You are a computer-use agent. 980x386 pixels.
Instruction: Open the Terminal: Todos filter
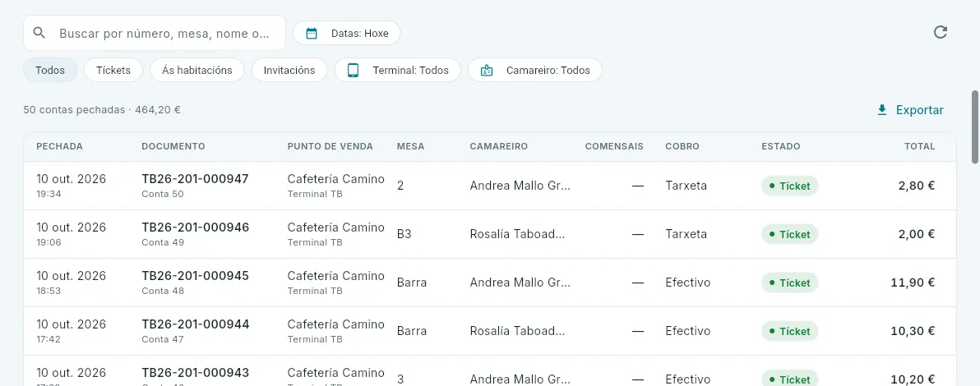(x=397, y=70)
